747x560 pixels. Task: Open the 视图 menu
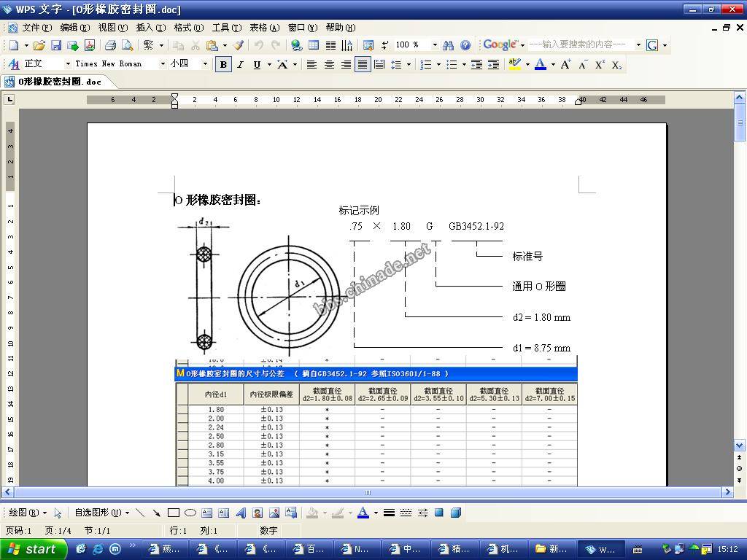coord(113,28)
